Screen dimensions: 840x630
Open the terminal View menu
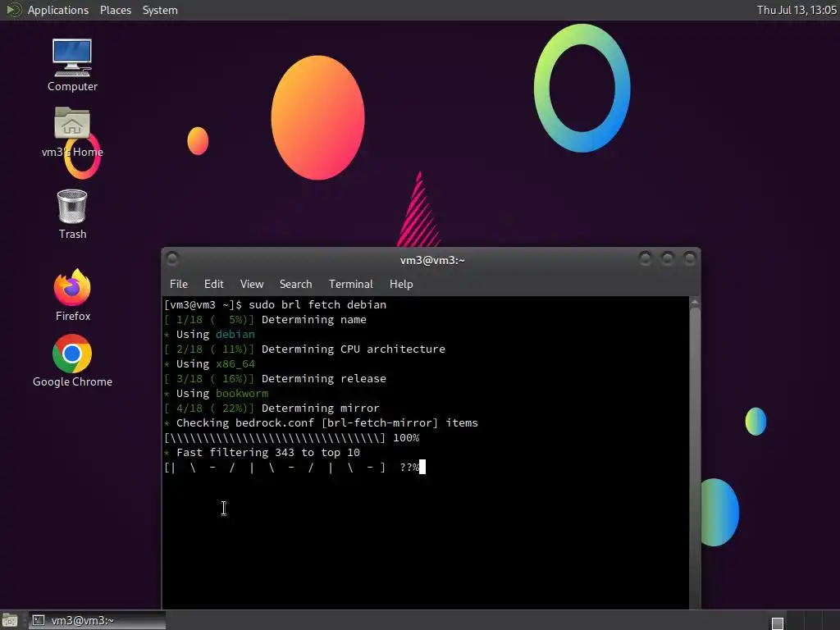click(251, 284)
